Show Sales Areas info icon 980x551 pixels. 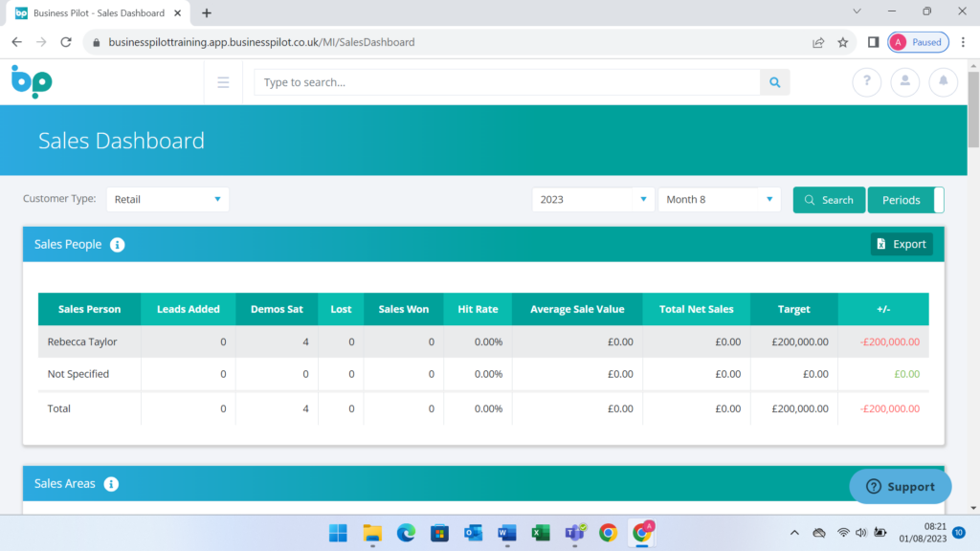tap(111, 484)
